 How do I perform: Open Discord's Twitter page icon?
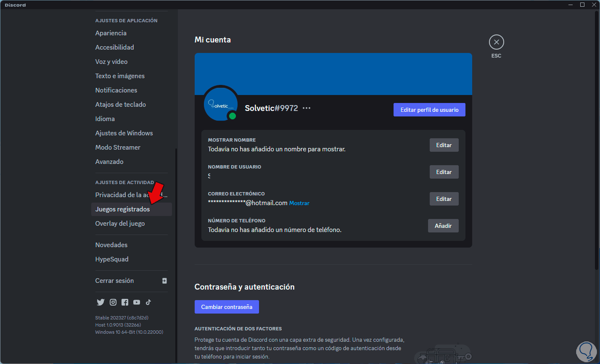[x=100, y=302]
